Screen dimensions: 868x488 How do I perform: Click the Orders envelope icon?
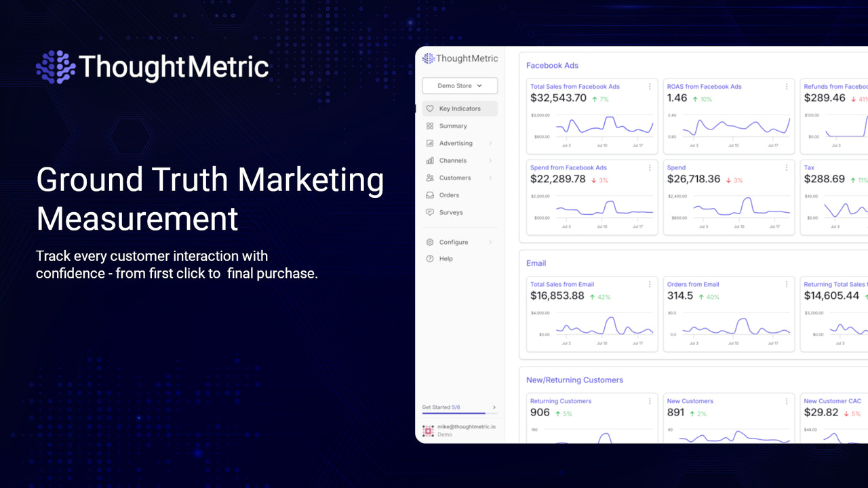click(430, 195)
